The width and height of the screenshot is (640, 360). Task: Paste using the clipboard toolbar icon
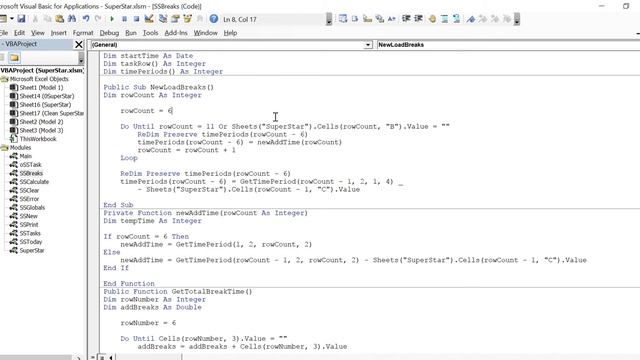pos(60,19)
